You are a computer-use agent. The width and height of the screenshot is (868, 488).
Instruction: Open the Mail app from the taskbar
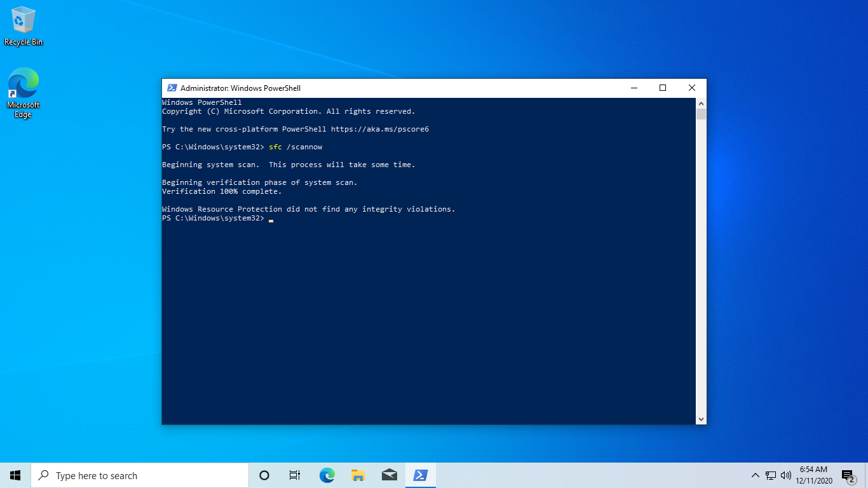pos(390,475)
